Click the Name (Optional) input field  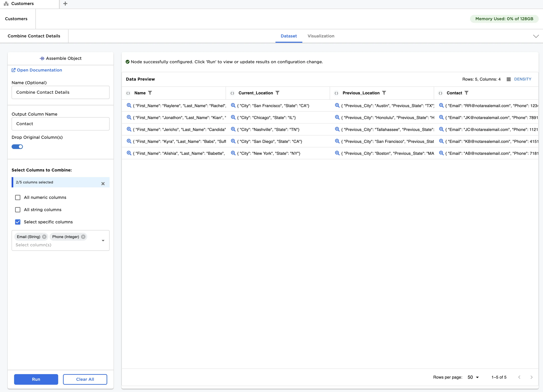tap(60, 92)
